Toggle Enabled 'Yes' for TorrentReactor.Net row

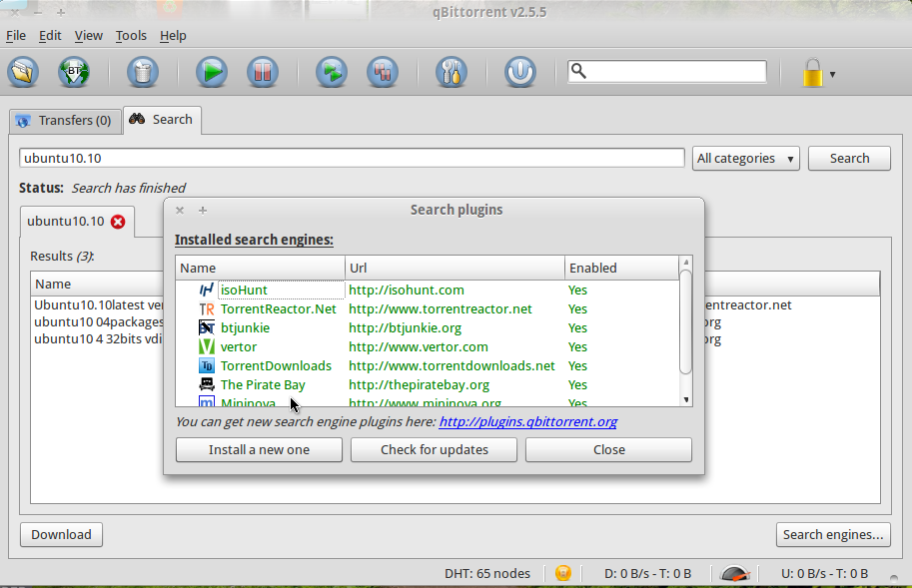pos(577,309)
